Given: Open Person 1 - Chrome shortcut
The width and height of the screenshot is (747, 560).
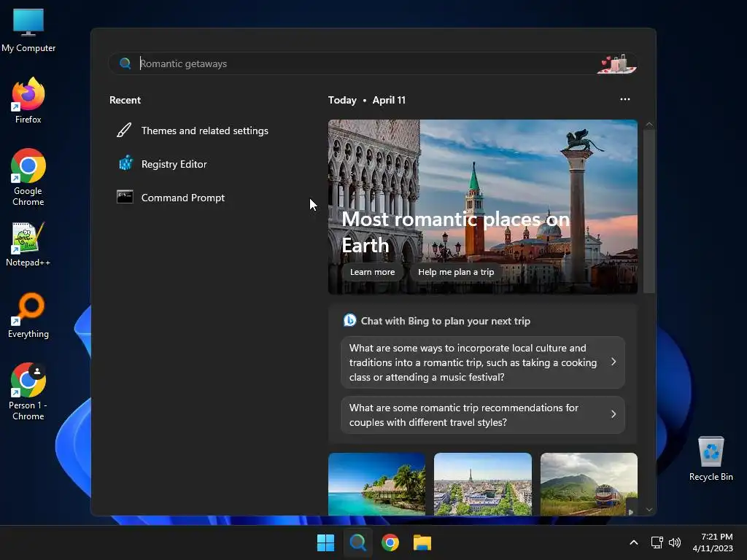Looking at the screenshot, I should [x=28, y=392].
